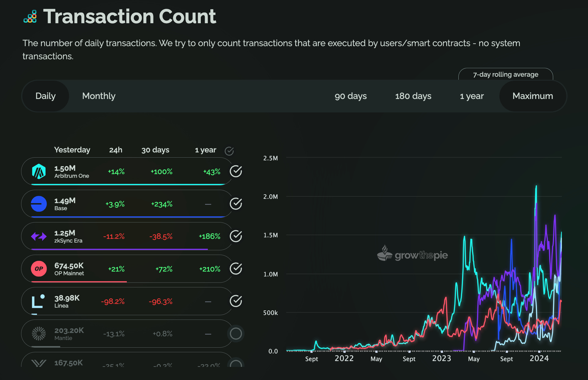This screenshot has width=588, height=380.
Task: Click 7-day rolling average label
Action: 505,75
